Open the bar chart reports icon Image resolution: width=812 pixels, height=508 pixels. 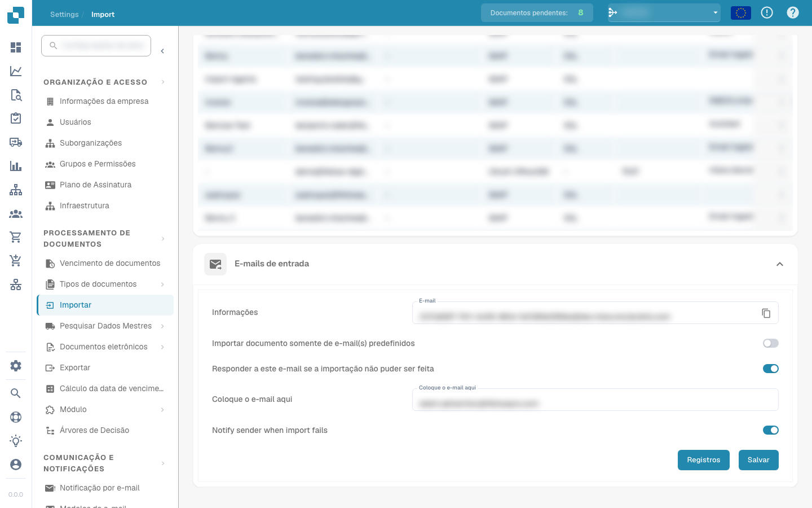tap(16, 166)
